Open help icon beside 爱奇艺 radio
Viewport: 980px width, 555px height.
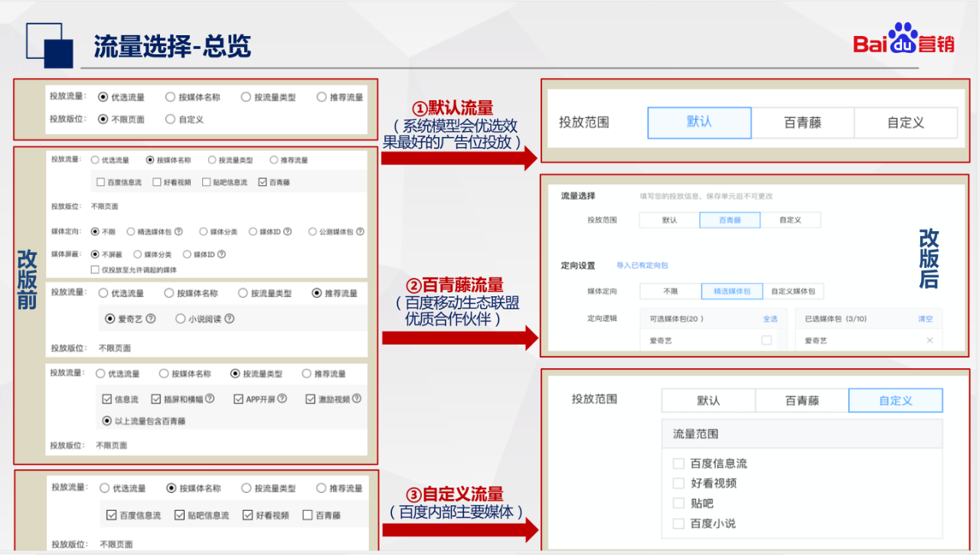pos(151,318)
